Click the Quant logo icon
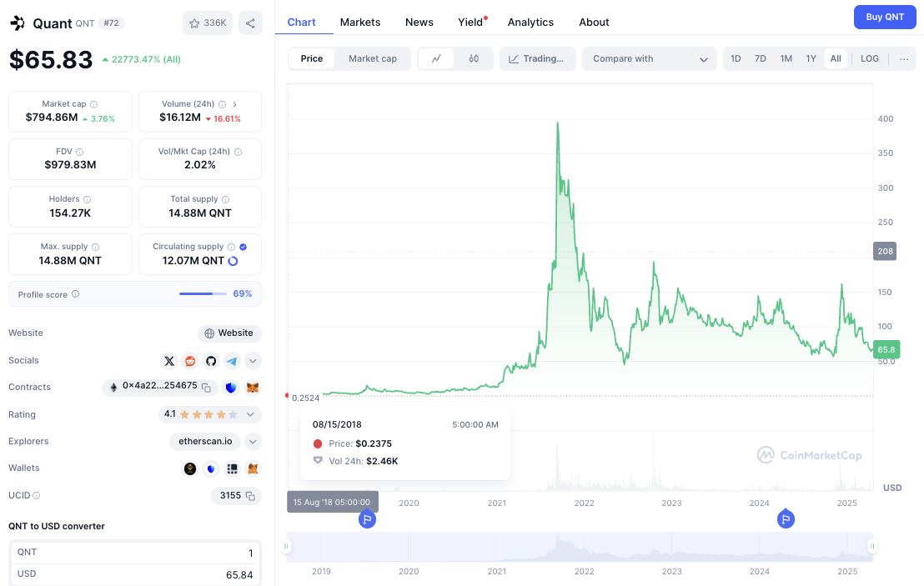Image resolution: width=924 pixels, height=586 pixels. pos(18,23)
